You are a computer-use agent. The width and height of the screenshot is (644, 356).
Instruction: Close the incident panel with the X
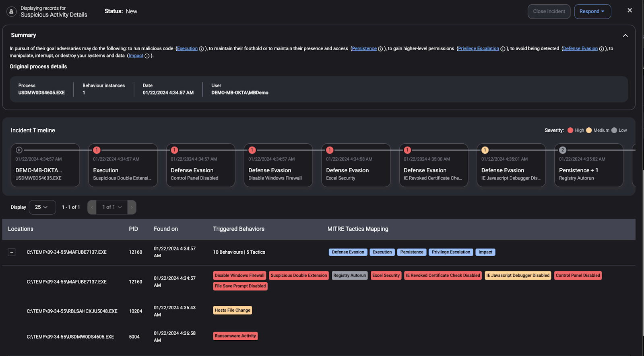[630, 10]
